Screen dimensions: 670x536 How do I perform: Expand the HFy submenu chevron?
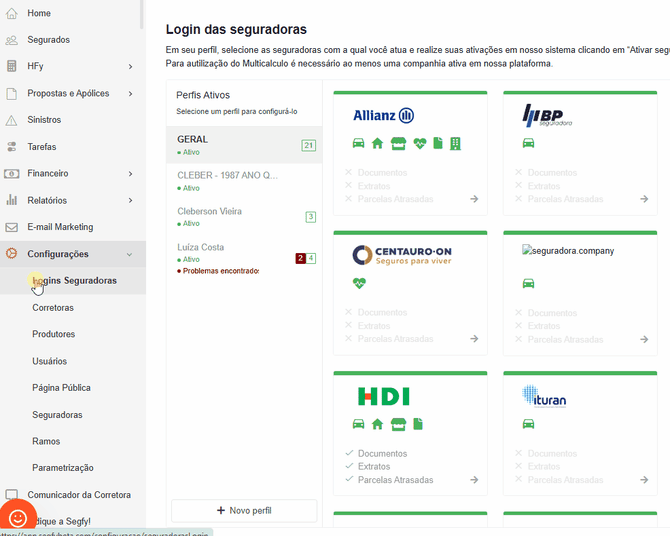(x=130, y=67)
